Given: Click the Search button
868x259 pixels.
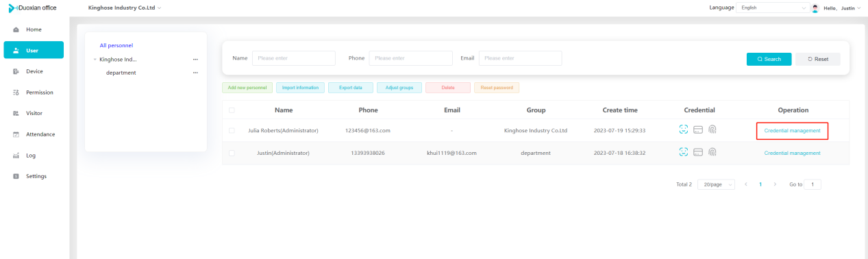Looking at the screenshot, I should click(x=769, y=59).
